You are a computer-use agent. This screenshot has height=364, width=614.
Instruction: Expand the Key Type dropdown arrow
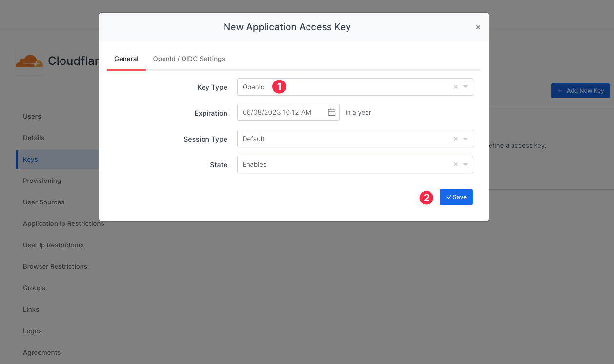point(466,87)
